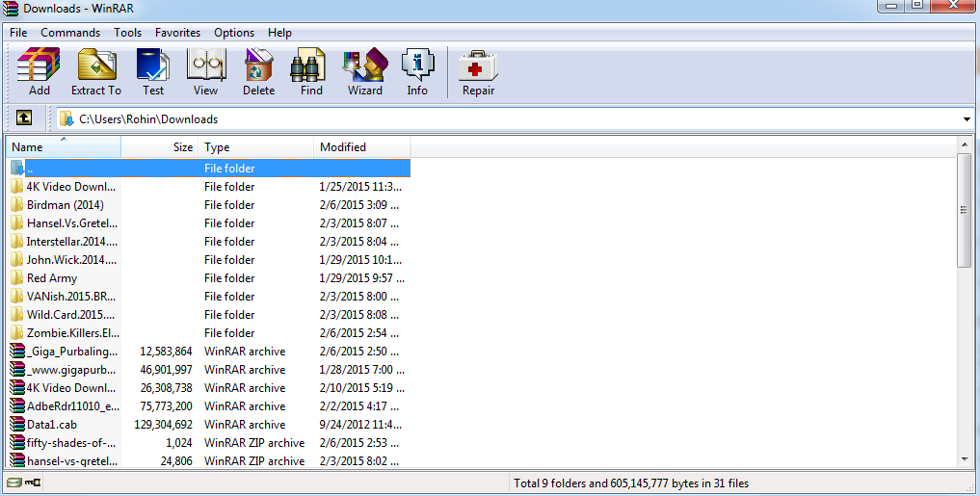This screenshot has height=496, width=980.
Task: Sort by the Type column header
Action: coord(256,147)
